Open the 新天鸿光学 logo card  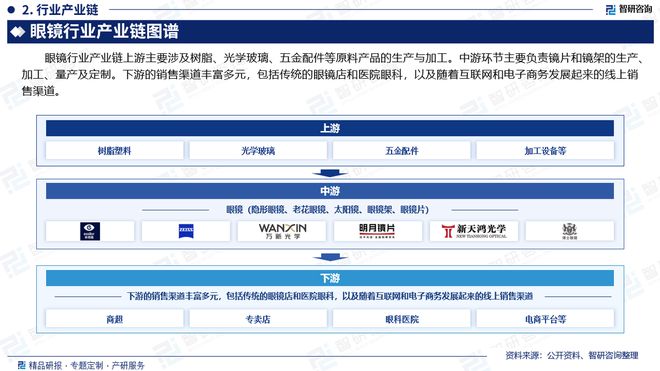[474, 231]
